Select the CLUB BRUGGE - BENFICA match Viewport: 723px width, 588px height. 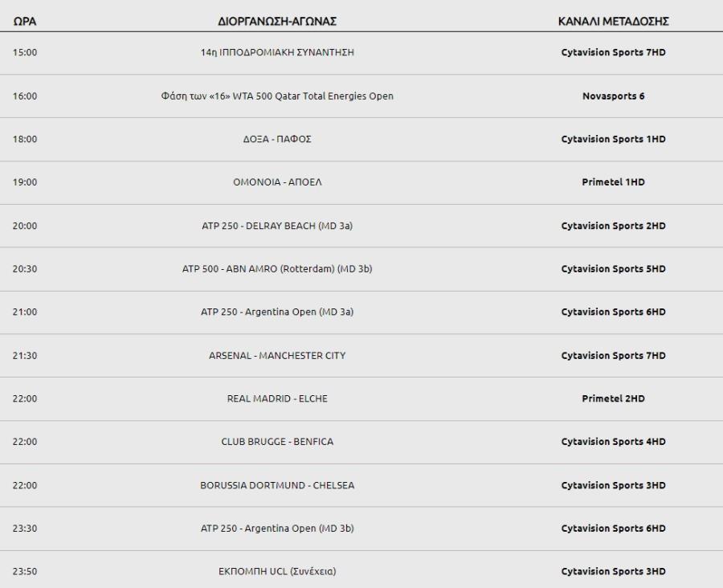(x=277, y=442)
